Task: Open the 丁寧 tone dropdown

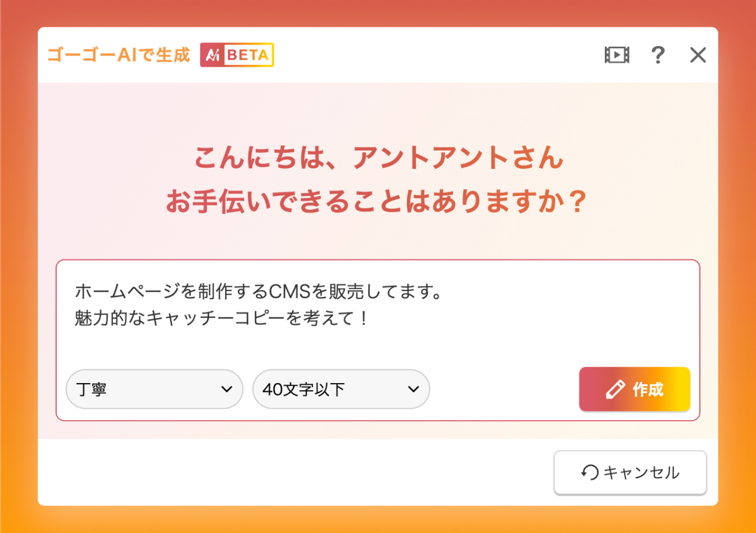Action: coord(155,389)
